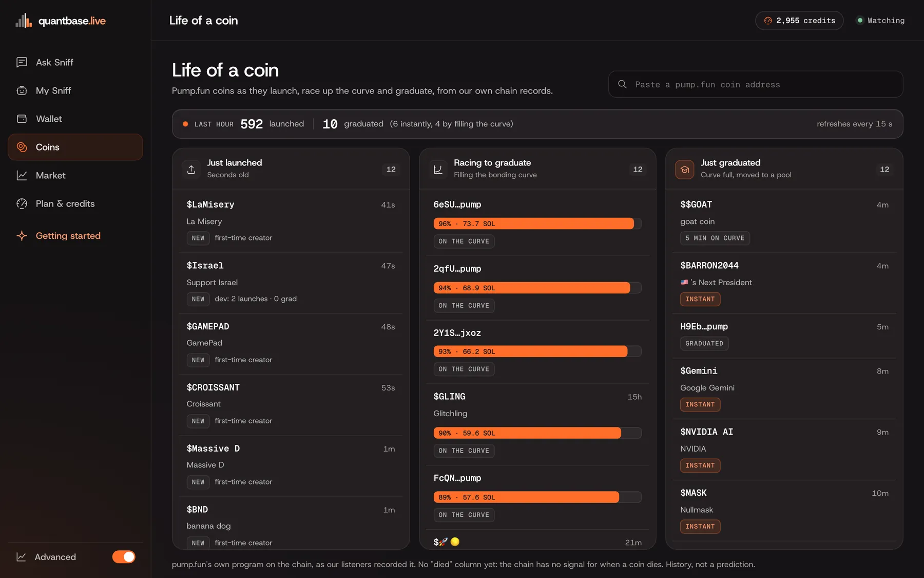This screenshot has height=578, width=924.
Task: Click the Racing to graduate curve icon
Action: (438, 169)
